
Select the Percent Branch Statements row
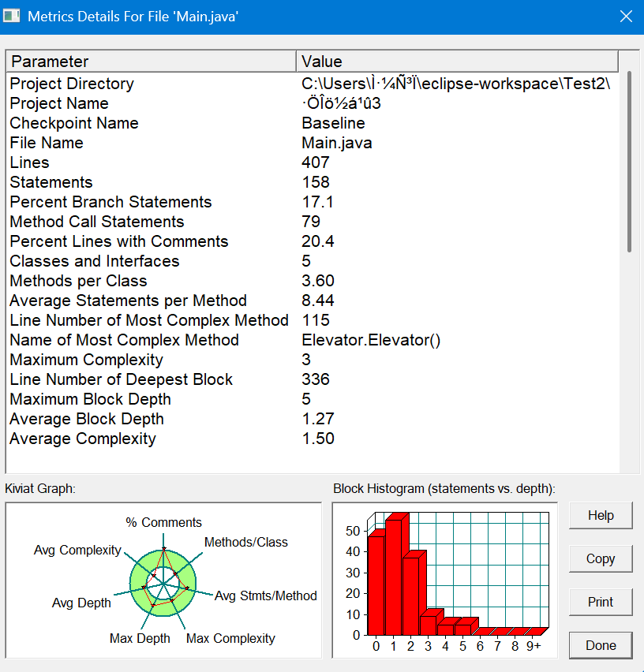pos(313,202)
